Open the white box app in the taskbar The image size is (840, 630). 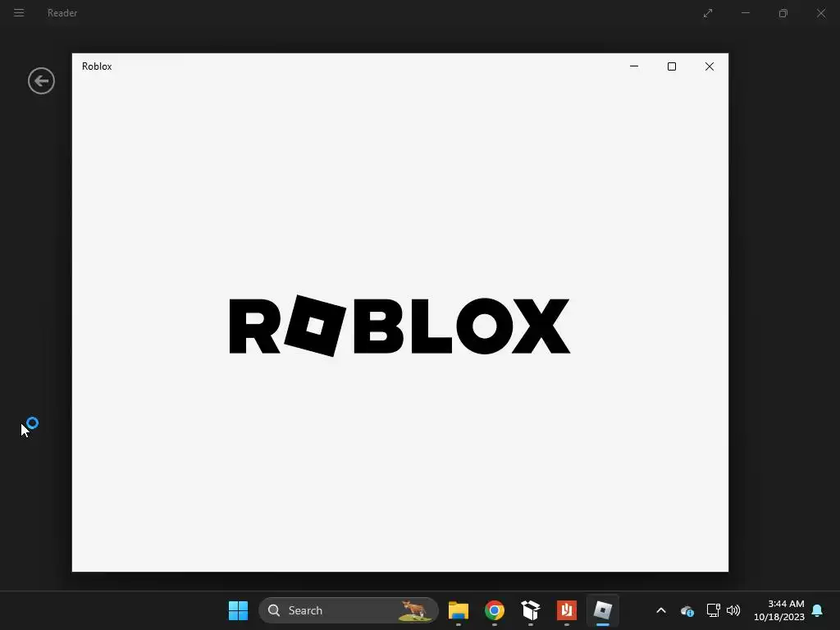tap(531, 610)
